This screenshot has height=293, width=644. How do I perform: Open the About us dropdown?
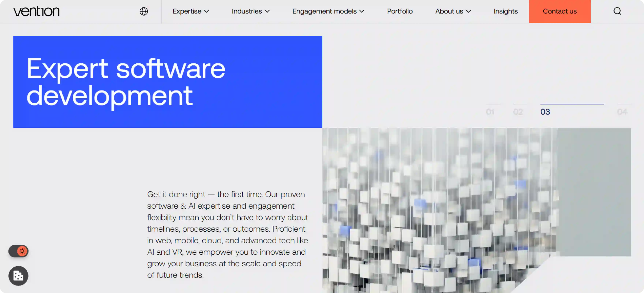tap(450, 11)
